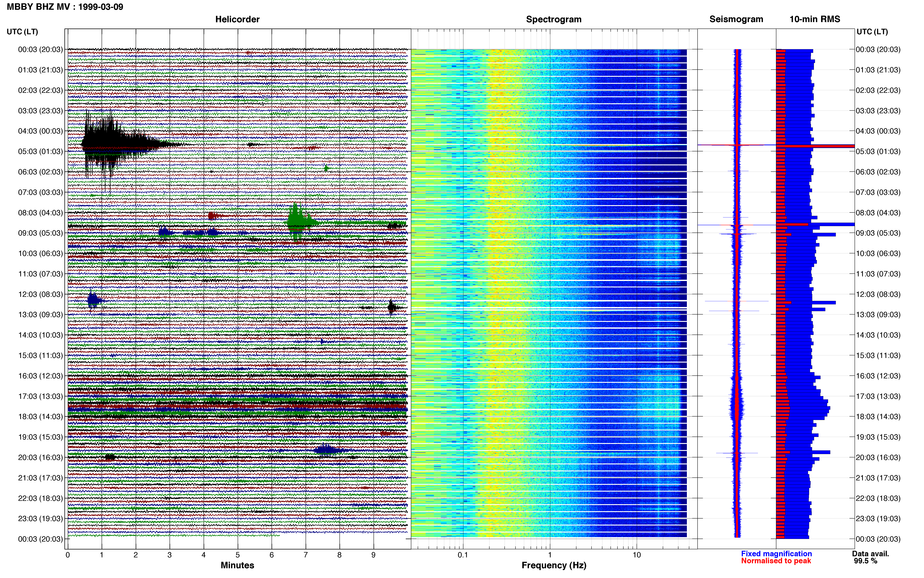Select the 'Spectrogram' panel heading
Screen dimensions: 924x578
554,19
